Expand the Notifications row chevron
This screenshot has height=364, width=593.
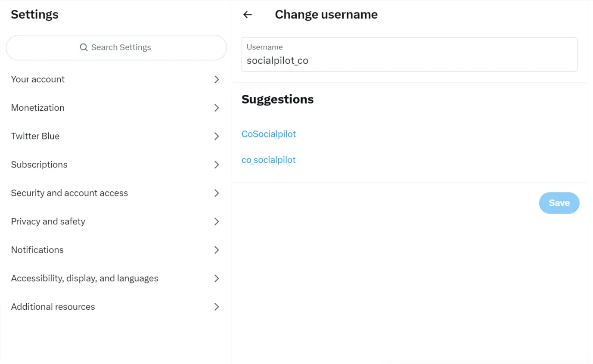tap(217, 250)
